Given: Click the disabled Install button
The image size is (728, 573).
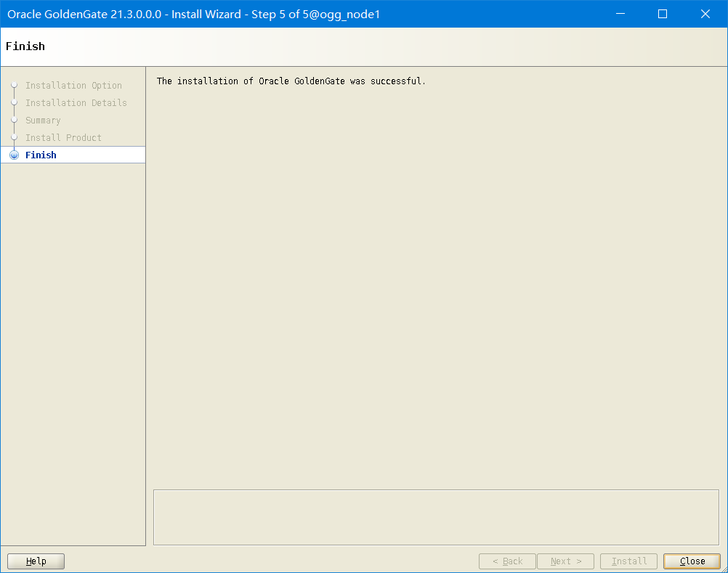Looking at the screenshot, I should [628, 561].
